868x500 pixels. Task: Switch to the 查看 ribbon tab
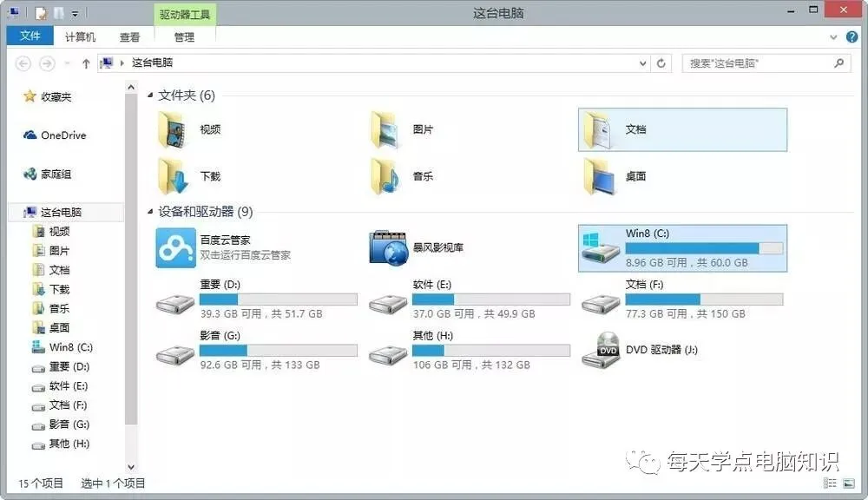(x=130, y=36)
